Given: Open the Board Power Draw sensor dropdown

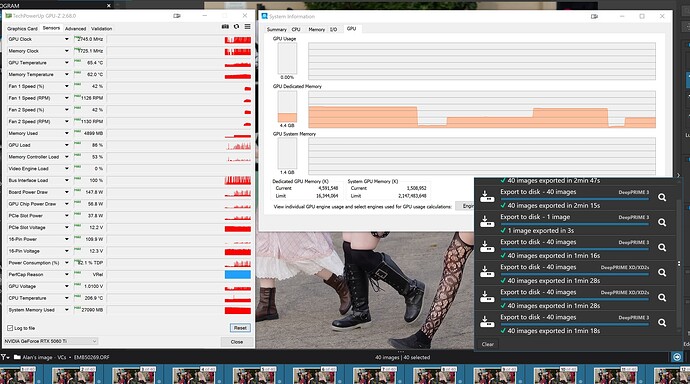Looking at the screenshot, I should (67, 192).
